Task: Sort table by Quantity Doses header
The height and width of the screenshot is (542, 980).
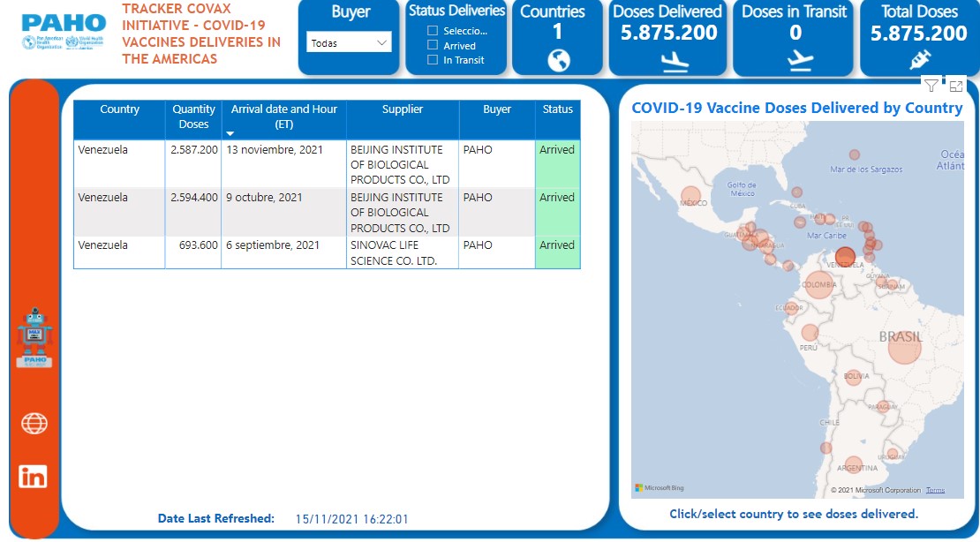Action: [193, 117]
